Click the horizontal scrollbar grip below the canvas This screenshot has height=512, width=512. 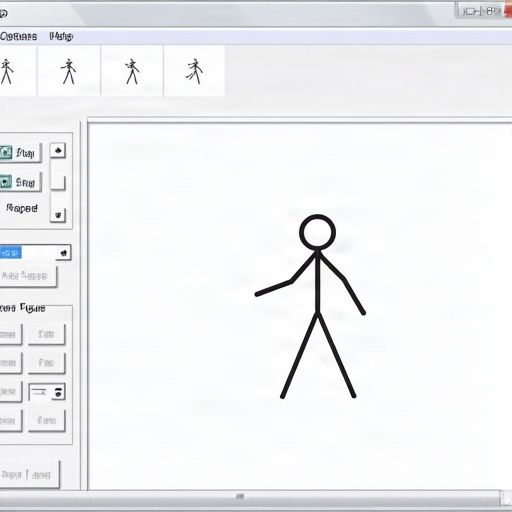pos(240,496)
